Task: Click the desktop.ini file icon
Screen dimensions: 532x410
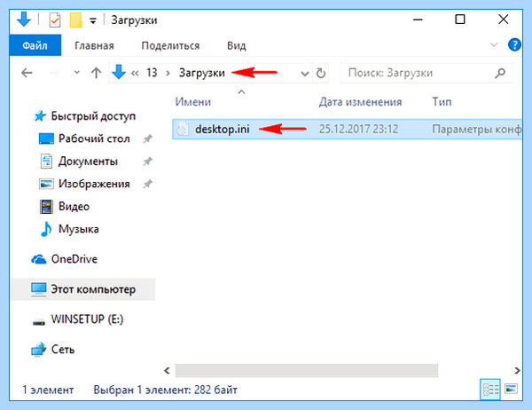Action: [x=183, y=129]
